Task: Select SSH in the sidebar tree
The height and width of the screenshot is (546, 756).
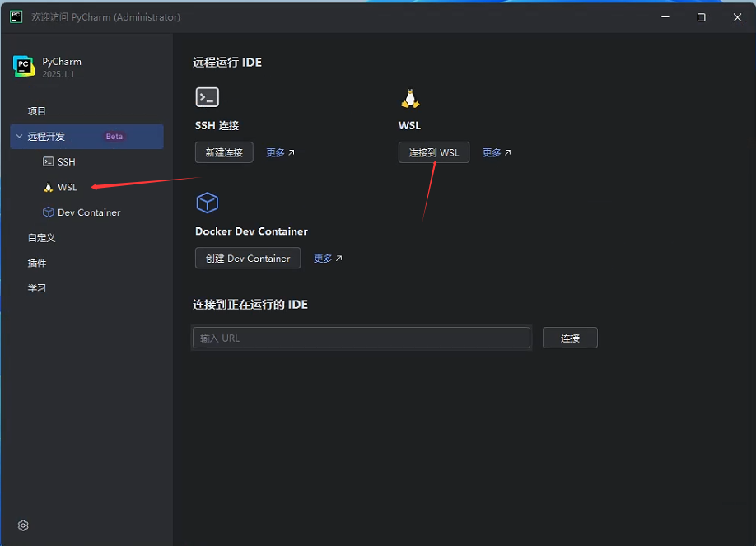Action: coord(66,162)
